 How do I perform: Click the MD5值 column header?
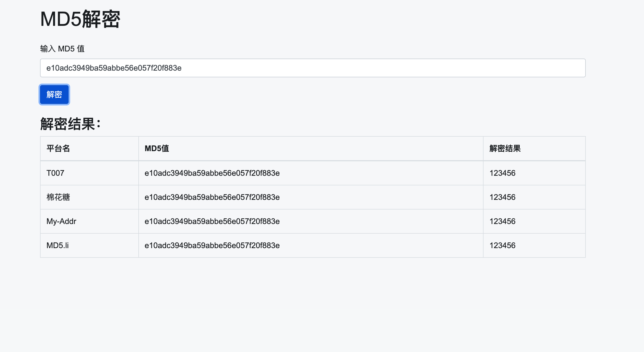157,148
